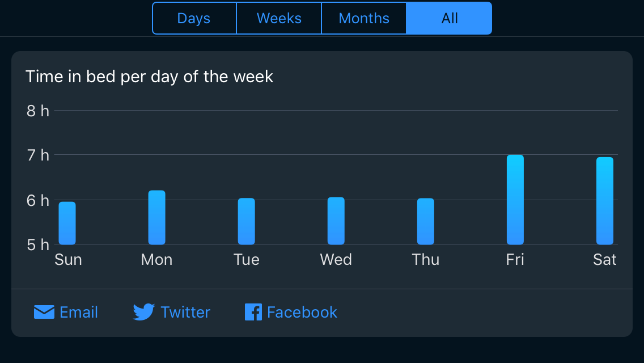Share via the Email link
The image size is (644, 363).
pos(79,312)
